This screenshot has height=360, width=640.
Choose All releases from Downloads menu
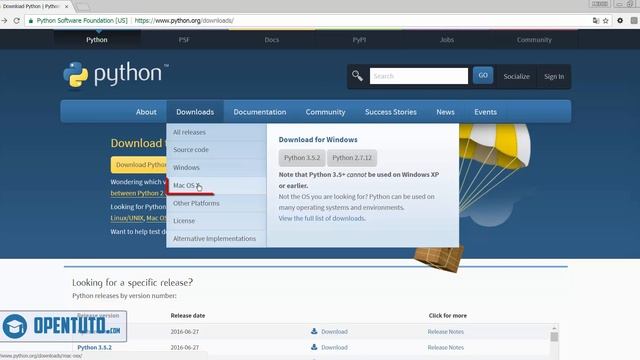click(216, 132)
